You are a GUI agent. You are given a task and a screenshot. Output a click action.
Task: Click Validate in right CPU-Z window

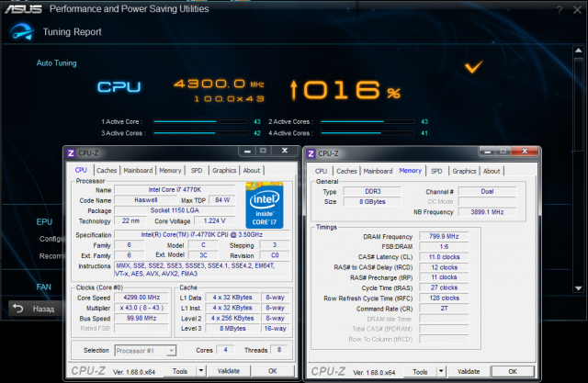click(x=469, y=372)
